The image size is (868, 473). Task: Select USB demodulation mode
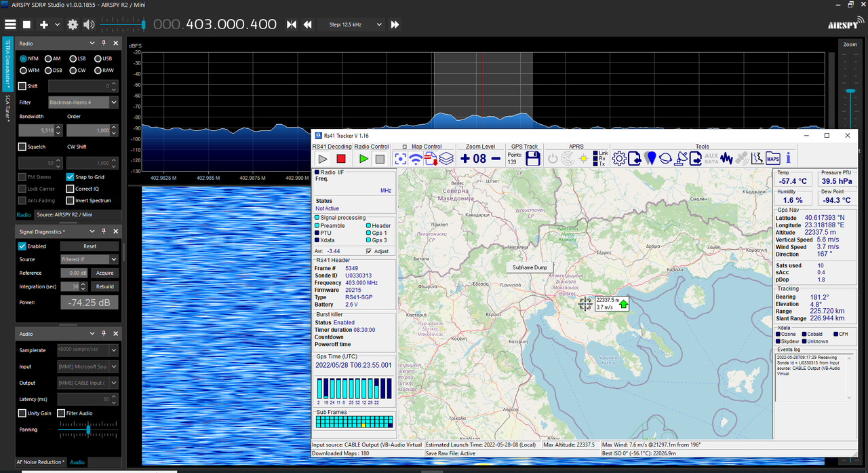(x=103, y=59)
